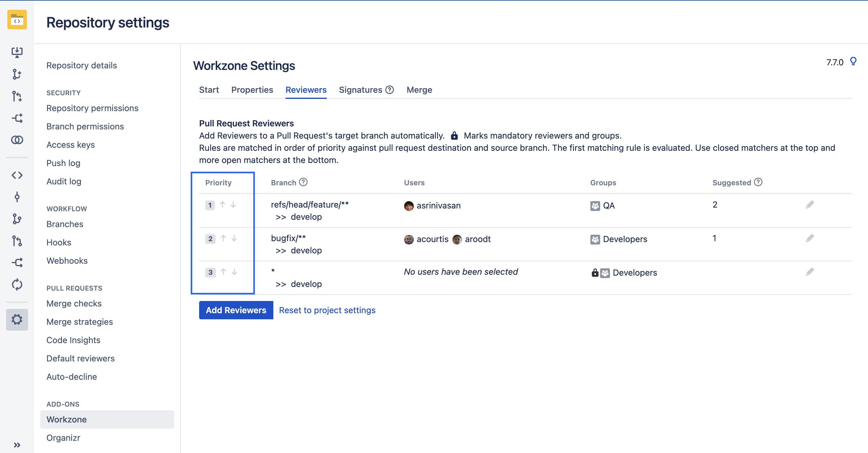Select the Branches icon in left sidebar

pyautogui.click(x=17, y=219)
